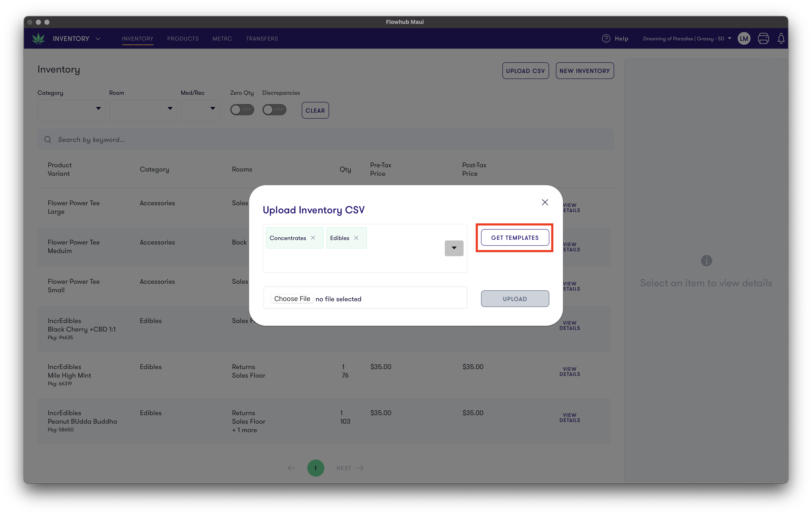Click the Search by keyword field
The height and width of the screenshot is (515, 812).
(325, 139)
